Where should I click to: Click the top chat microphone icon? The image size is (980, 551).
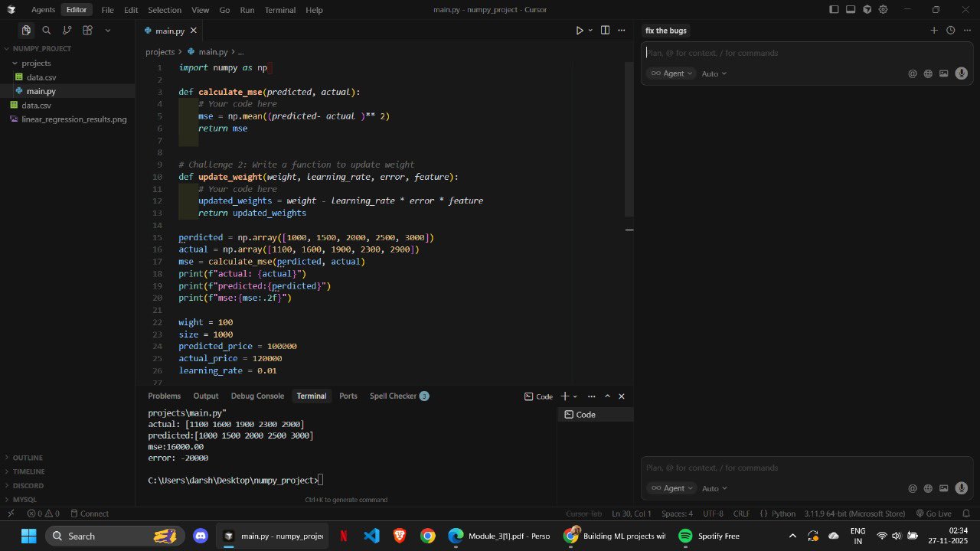[961, 73]
